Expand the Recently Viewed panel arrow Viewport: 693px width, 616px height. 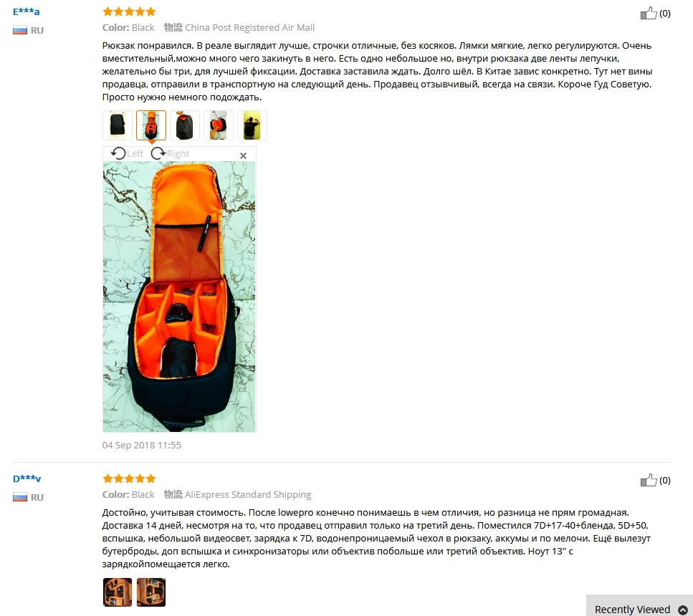683,610
